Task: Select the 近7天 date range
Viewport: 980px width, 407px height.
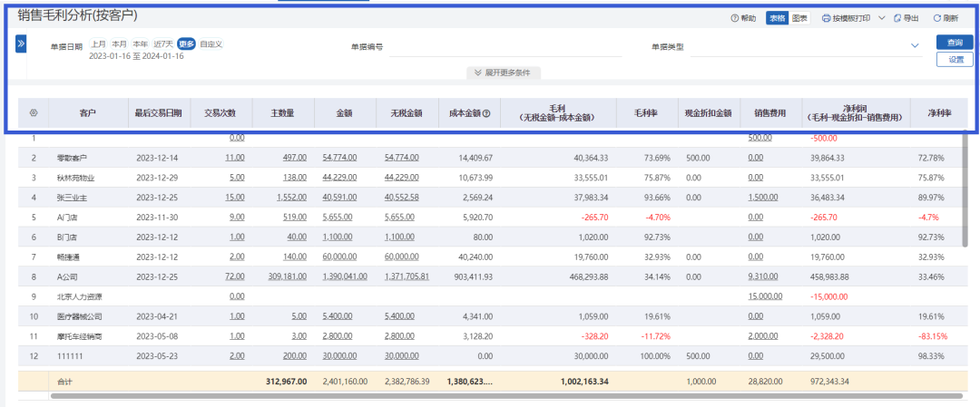Action: point(163,44)
